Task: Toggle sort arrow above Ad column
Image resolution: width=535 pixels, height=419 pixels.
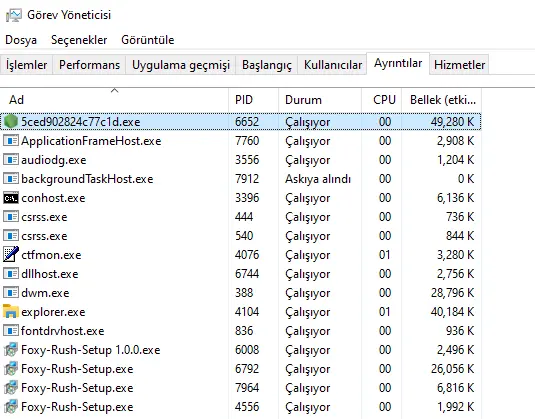Action: pyautogui.click(x=115, y=90)
